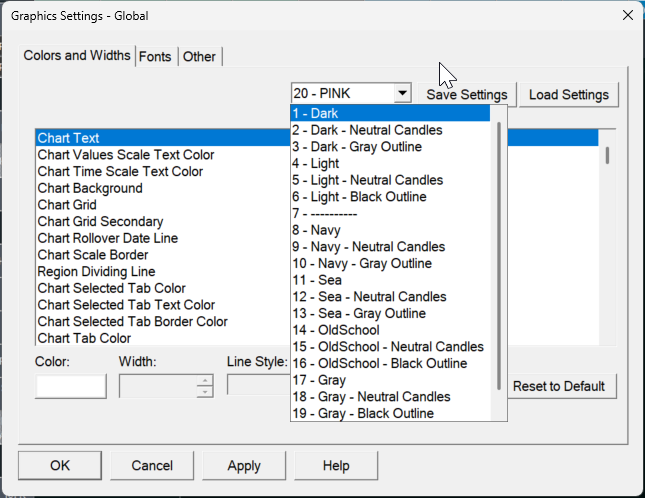
Task: Choose '8 - Navy' from theme list
Action: (319, 230)
